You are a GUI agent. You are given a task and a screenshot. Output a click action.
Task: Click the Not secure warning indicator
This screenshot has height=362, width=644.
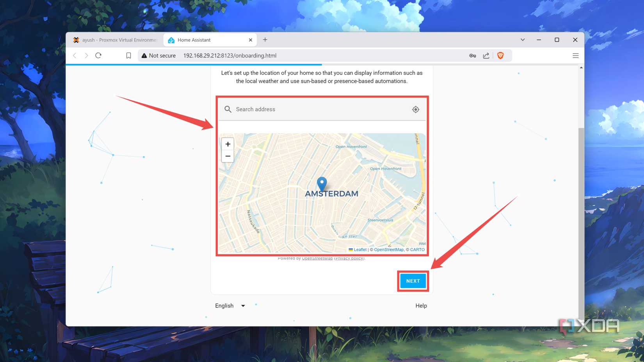click(158, 55)
